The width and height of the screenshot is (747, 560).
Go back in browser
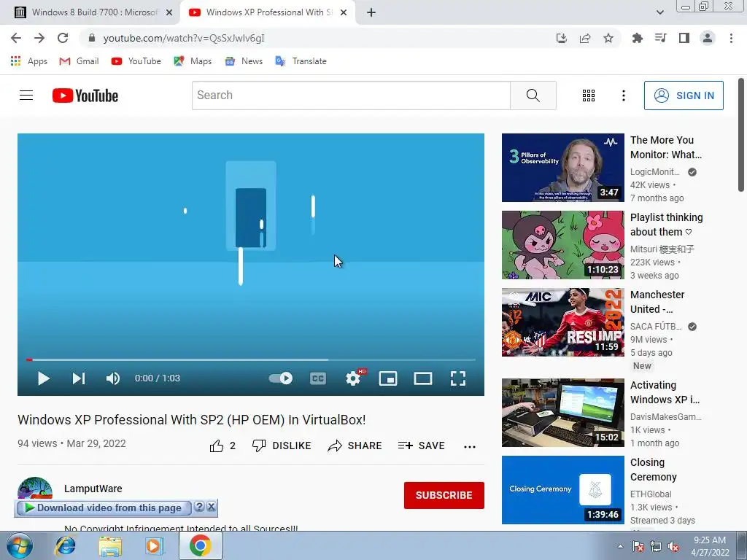pyautogui.click(x=16, y=38)
